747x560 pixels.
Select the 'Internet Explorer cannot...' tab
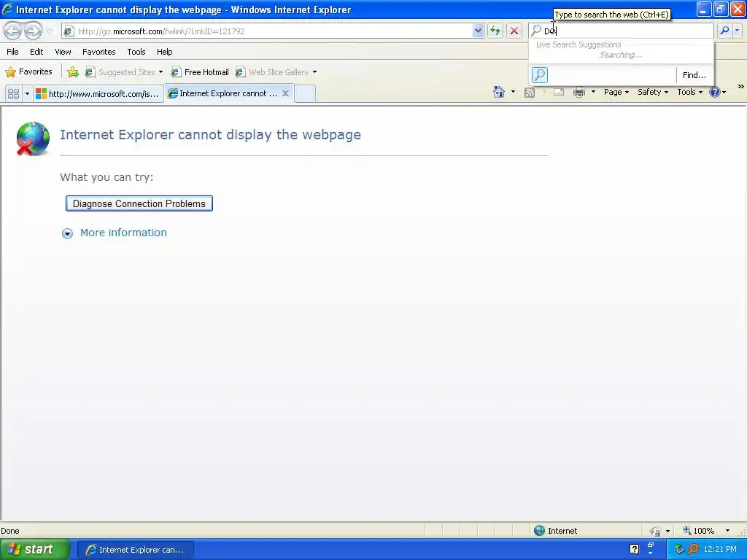point(223,94)
